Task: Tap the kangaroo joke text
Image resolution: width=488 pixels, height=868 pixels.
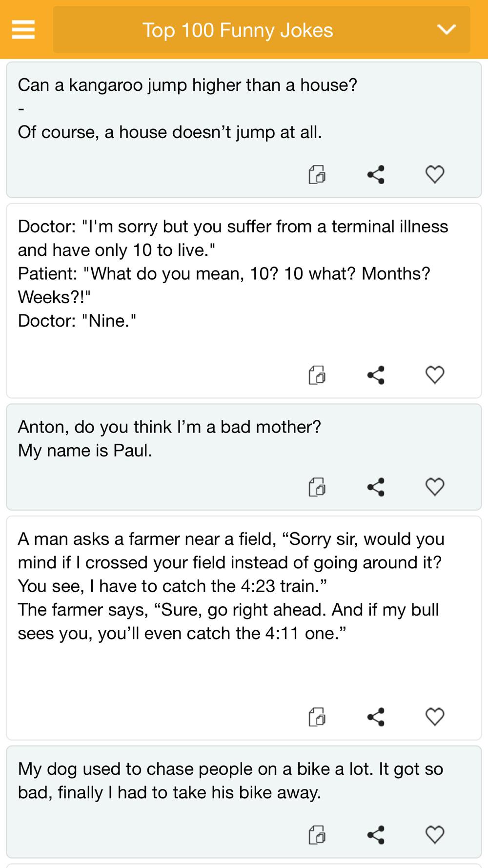Action: 187,108
